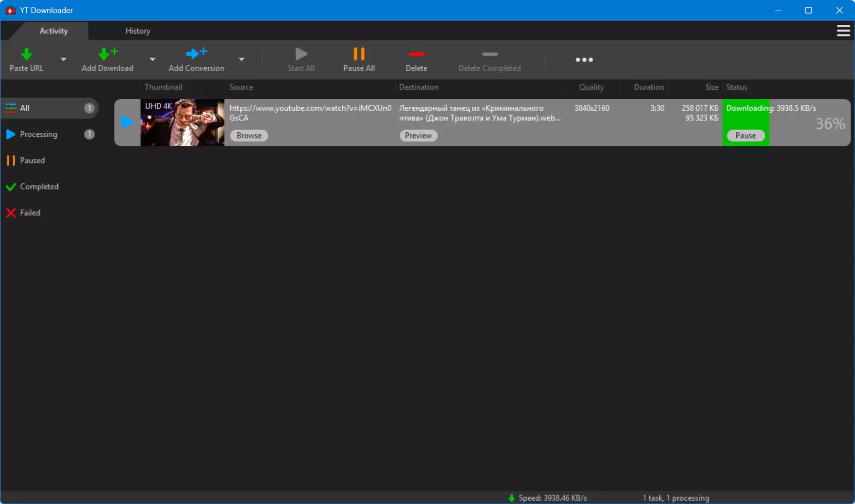855x504 pixels.
Task: Click the Add Download icon
Action: pyautogui.click(x=108, y=53)
